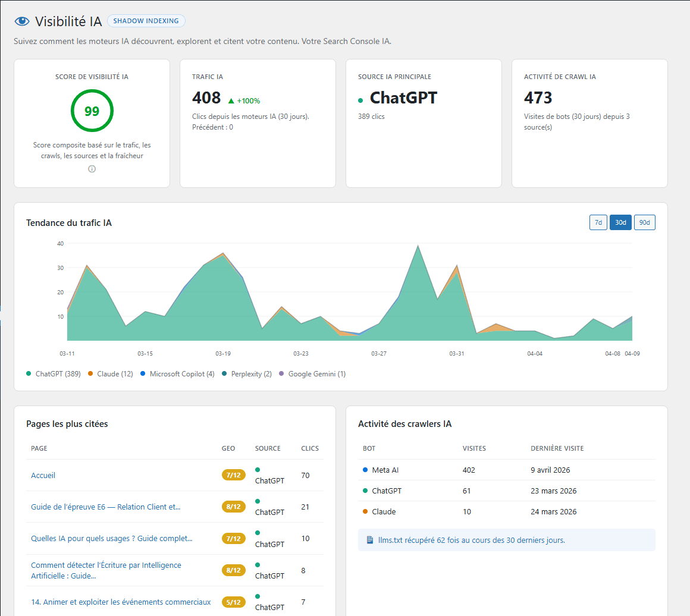Toggle Google Gemini (1) legend series
The width and height of the screenshot is (690, 616).
click(x=312, y=373)
